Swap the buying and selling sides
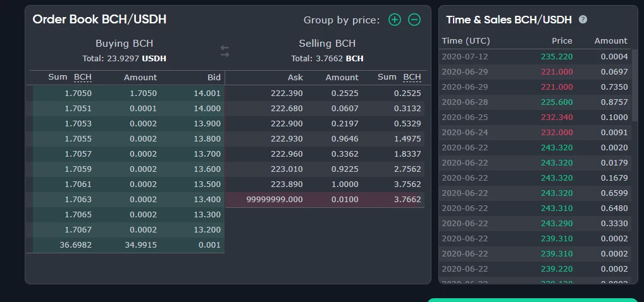 (225, 51)
